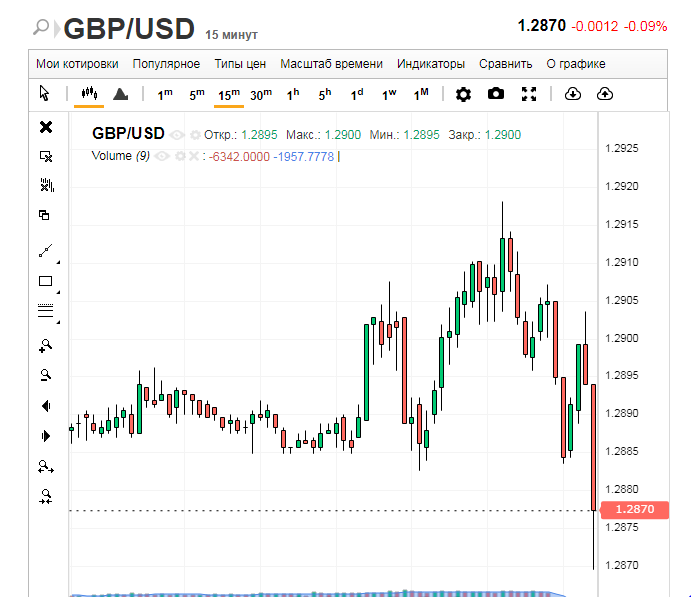Click current price tag 1.2870 on axis
Image resolution: width=691 pixels, height=597 pixels.
(635, 509)
